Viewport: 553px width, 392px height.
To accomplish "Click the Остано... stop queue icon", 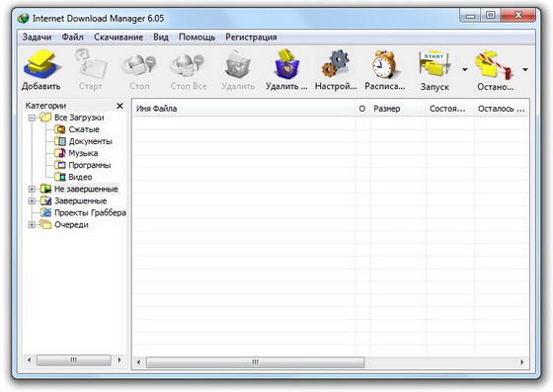I will [x=495, y=64].
